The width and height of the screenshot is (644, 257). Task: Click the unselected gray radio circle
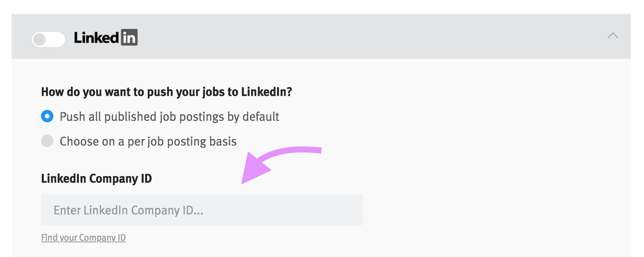coord(47,141)
